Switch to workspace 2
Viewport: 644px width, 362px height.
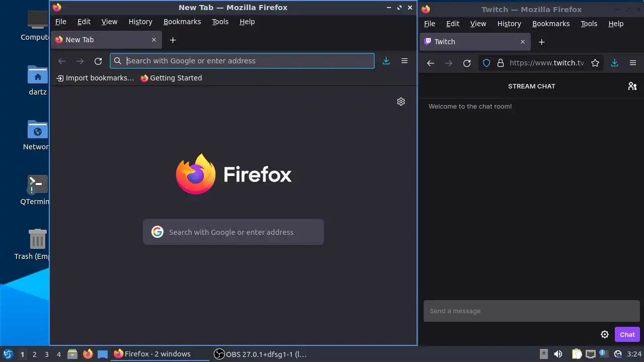click(34, 354)
